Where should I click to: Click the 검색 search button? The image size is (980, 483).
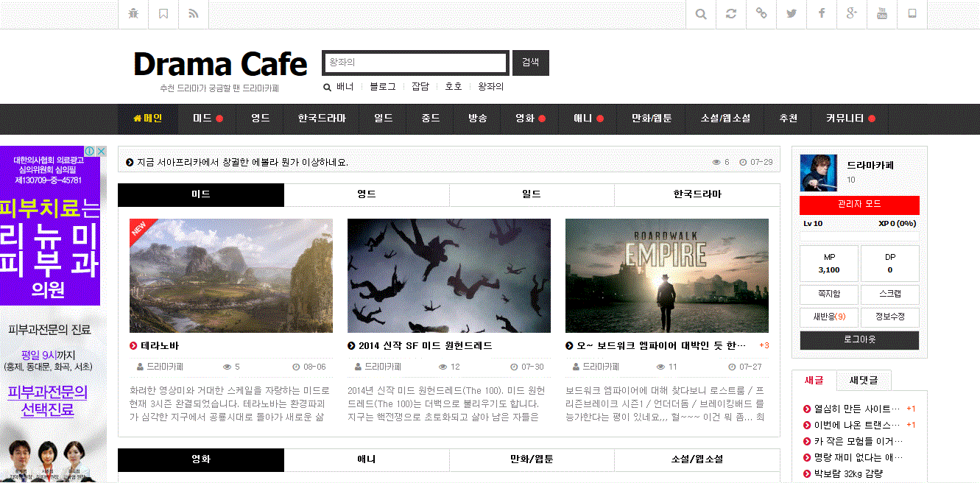530,63
